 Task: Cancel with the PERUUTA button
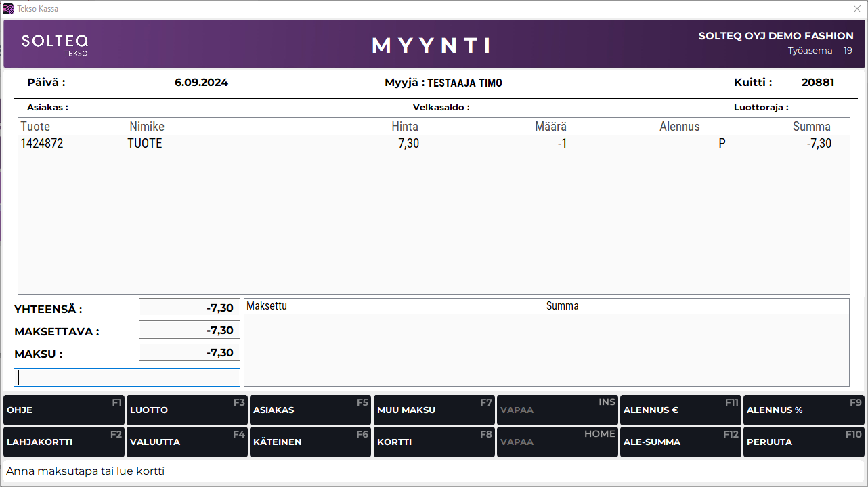(x=804, y=442)
